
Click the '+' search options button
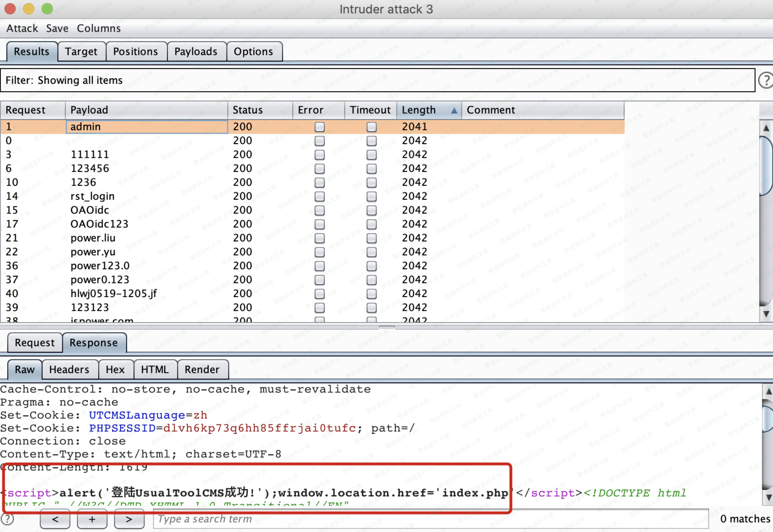coord(92,519)
